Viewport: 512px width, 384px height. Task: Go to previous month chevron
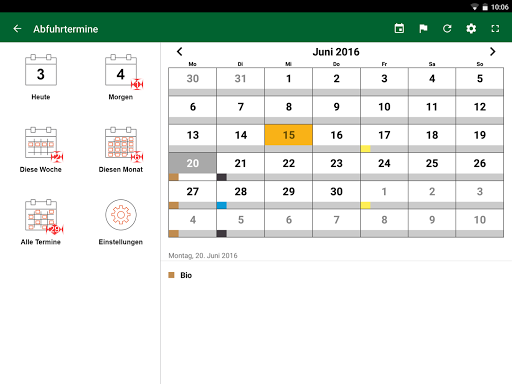tap(180, 52)
